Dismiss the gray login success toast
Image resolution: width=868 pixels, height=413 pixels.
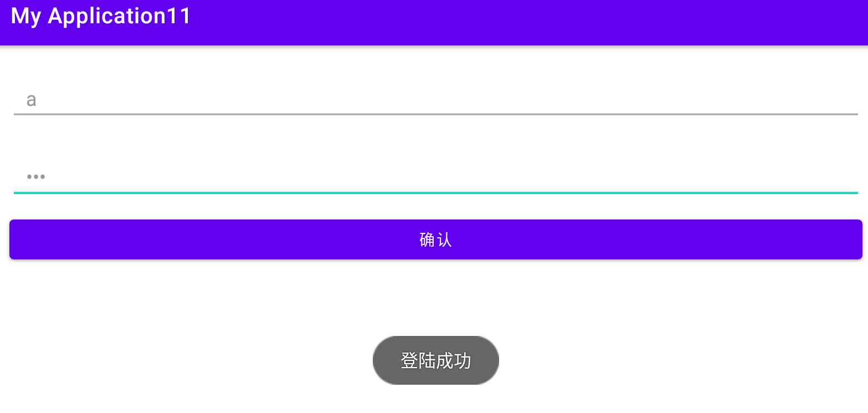click(436, 360)
